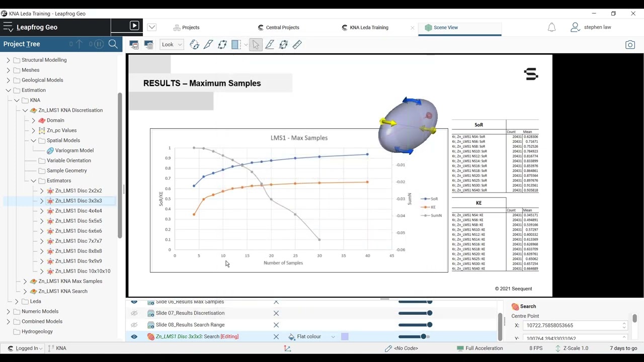Click the crossed-out plane tool icon
644x362 pixels.
(x=283, y=45)
